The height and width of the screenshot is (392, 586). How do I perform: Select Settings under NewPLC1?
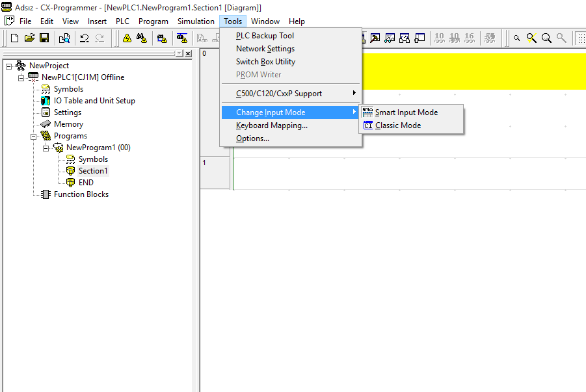coord(67,112)
